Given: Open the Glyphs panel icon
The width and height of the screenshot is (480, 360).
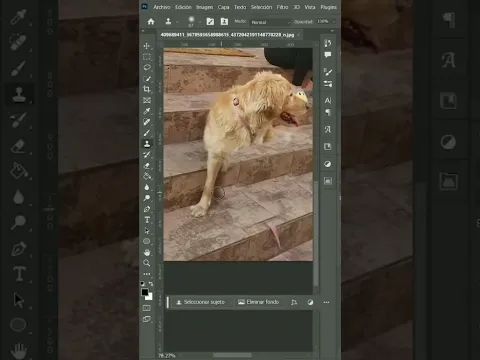Looking at the screenshot, I should (x=328, y=129).
